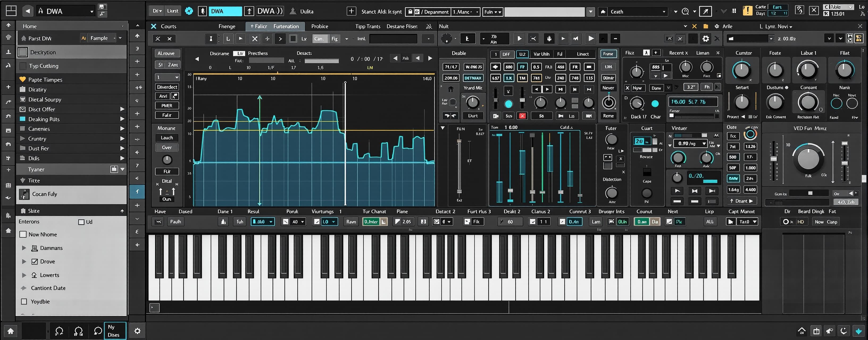Switch to the Probice tab
This screenshot has width=868, height=340.
pyautogui.click(x=319, y=26)
